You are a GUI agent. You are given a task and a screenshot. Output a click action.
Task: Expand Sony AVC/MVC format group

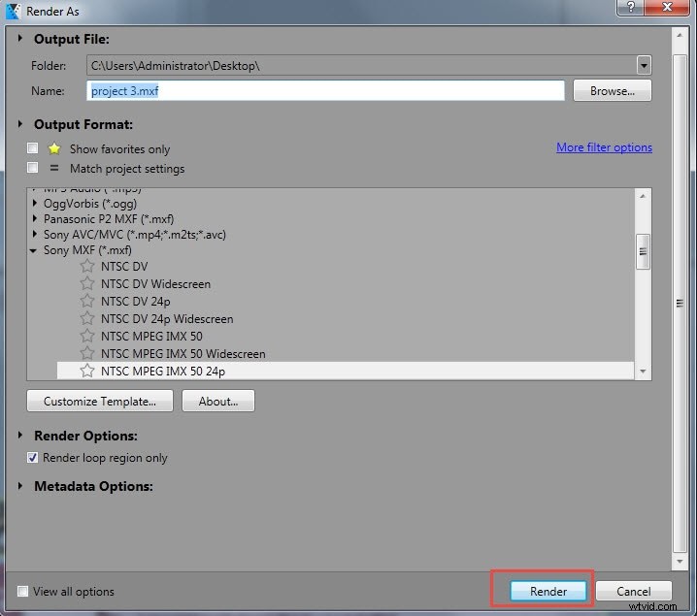point(35,234)
